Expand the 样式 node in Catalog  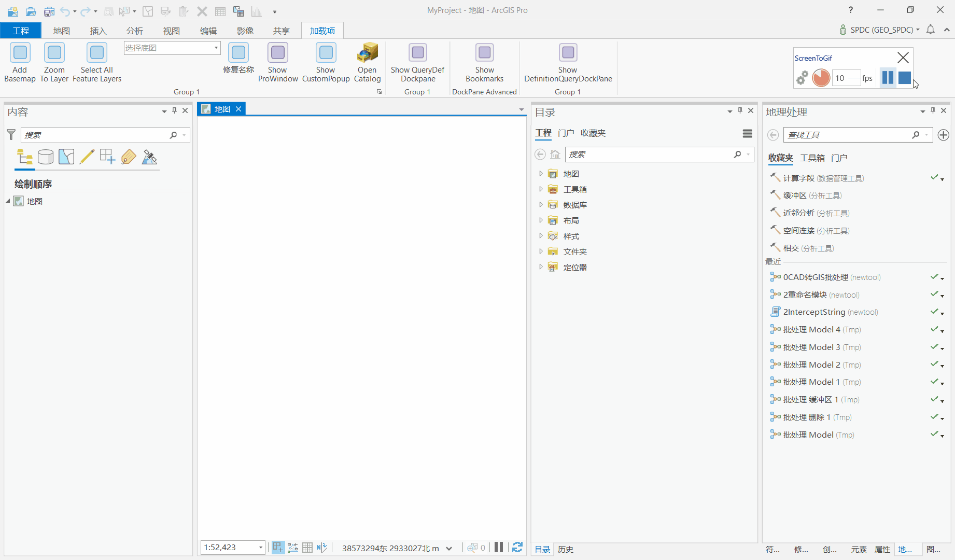point(541,236)
